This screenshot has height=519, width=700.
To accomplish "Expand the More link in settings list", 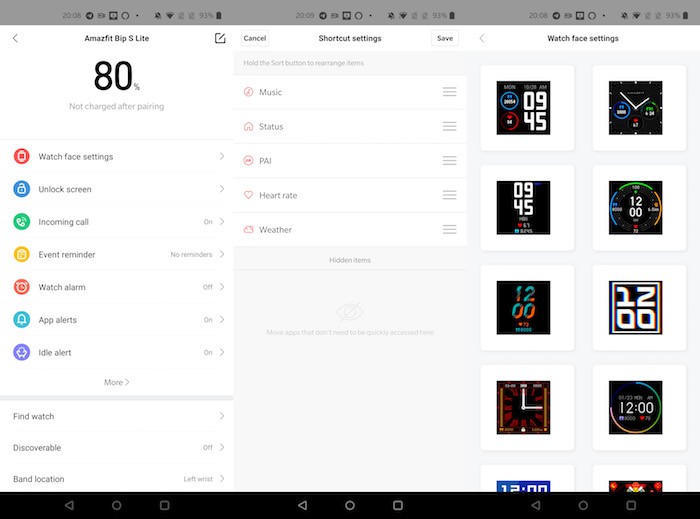I will pos(117,382).
